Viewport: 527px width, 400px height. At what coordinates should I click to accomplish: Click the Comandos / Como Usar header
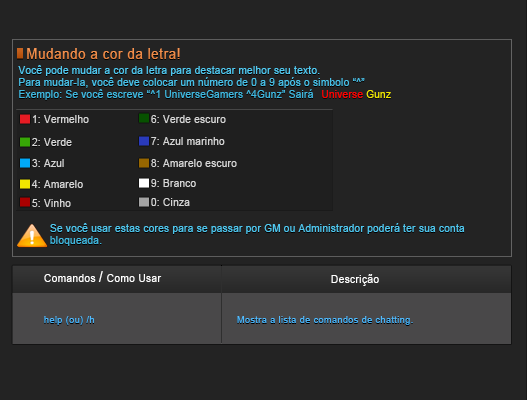[103, 278]
